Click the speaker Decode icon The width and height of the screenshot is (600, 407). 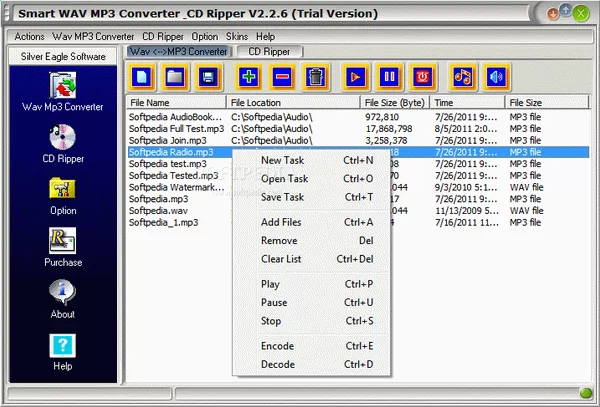[495, 76]
